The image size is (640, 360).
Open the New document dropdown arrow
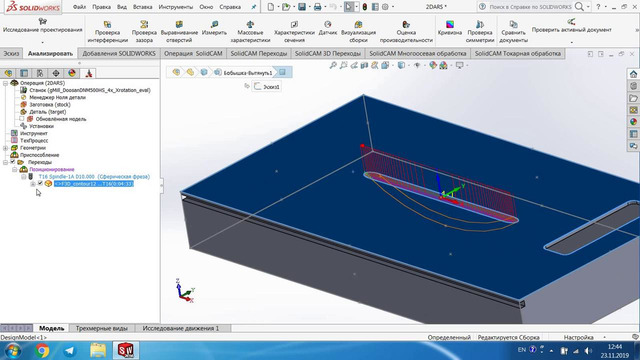[278, 7]
